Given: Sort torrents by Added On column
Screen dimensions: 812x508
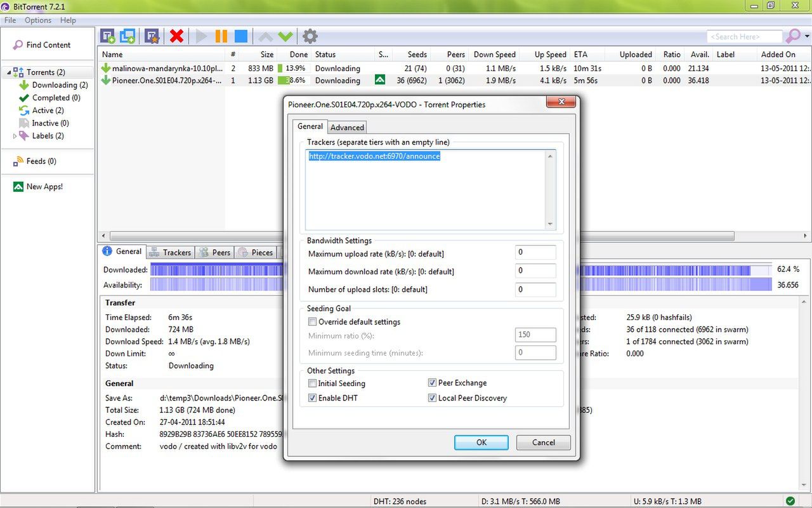Looking at the screenshot, I should click(784, 55).
